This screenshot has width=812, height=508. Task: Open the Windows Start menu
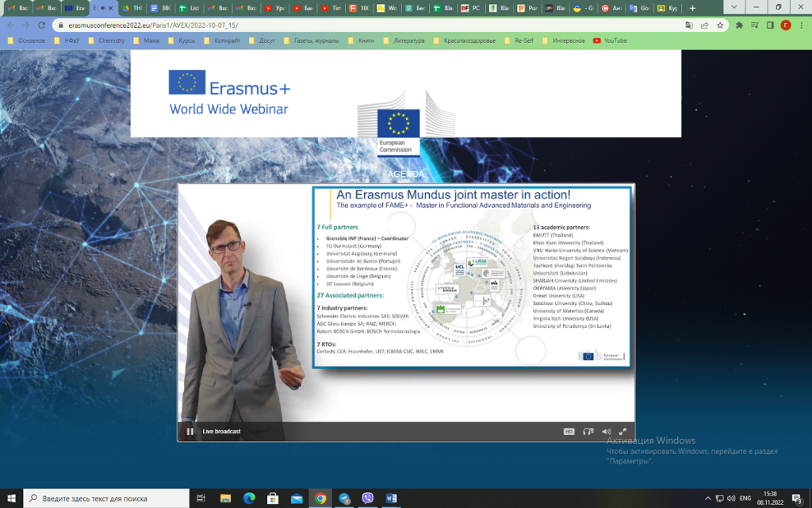11,498
